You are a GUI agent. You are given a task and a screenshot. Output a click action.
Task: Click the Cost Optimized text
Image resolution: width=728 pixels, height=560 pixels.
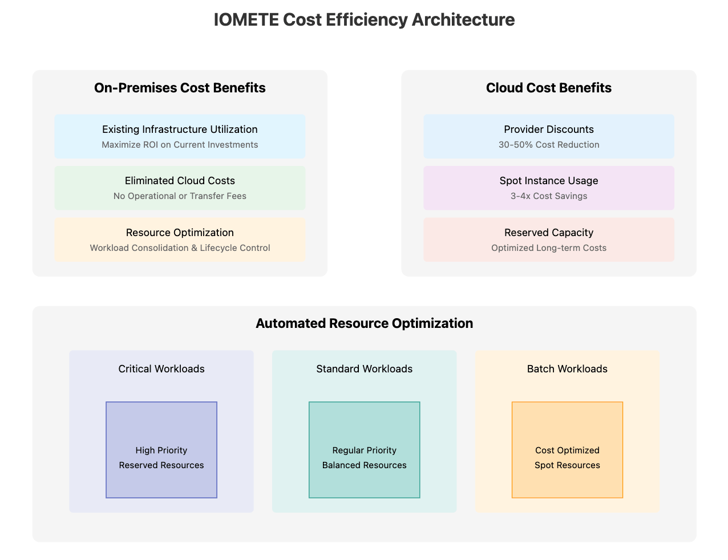point(567,451)
